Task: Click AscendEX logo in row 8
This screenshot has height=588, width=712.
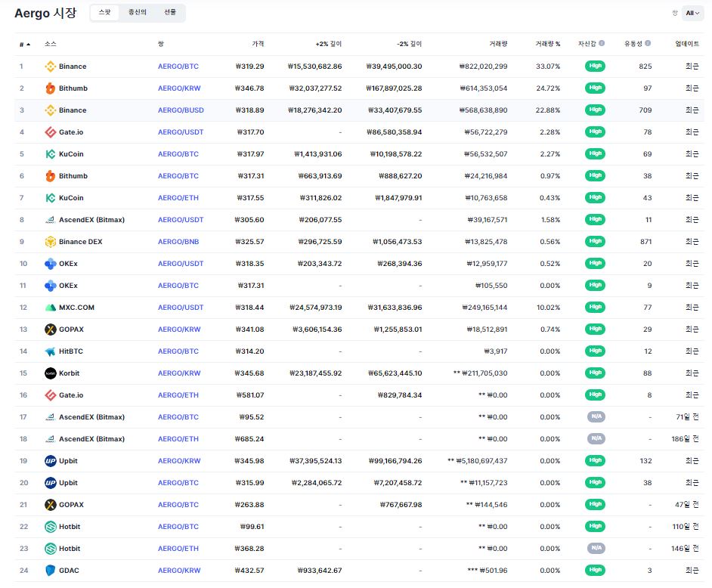Action: pos(51,220)
